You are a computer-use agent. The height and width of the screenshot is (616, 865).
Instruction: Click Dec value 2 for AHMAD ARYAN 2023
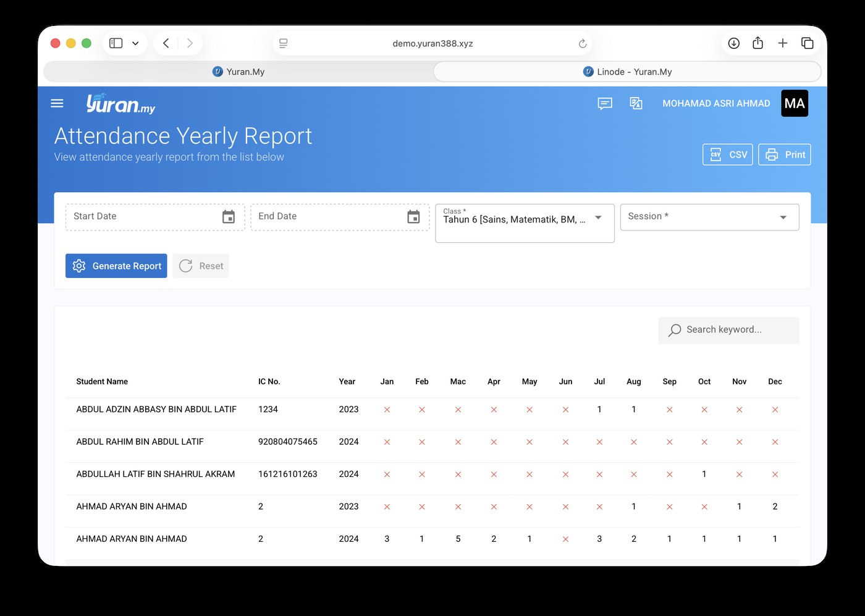pyautogui.click(x=775, y=506)
